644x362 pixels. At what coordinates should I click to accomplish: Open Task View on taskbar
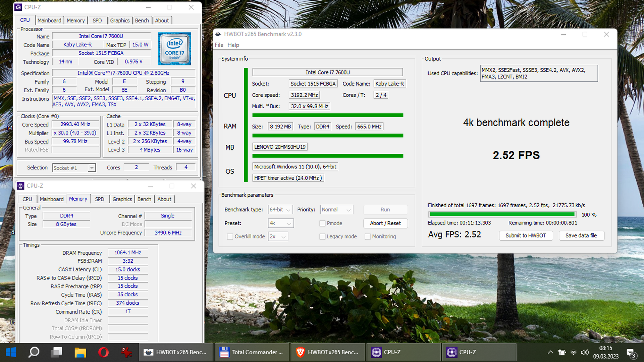(x=56, y=352)
